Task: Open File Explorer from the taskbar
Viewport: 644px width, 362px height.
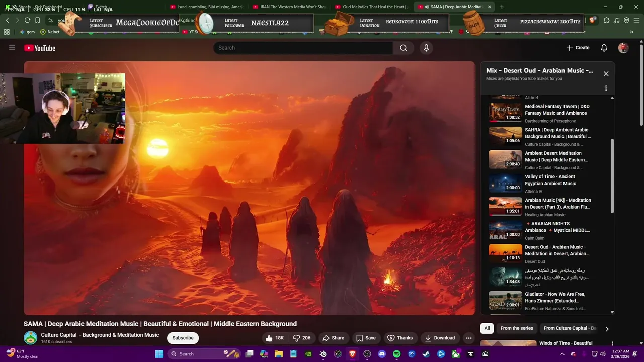Action: click(279, 354)
